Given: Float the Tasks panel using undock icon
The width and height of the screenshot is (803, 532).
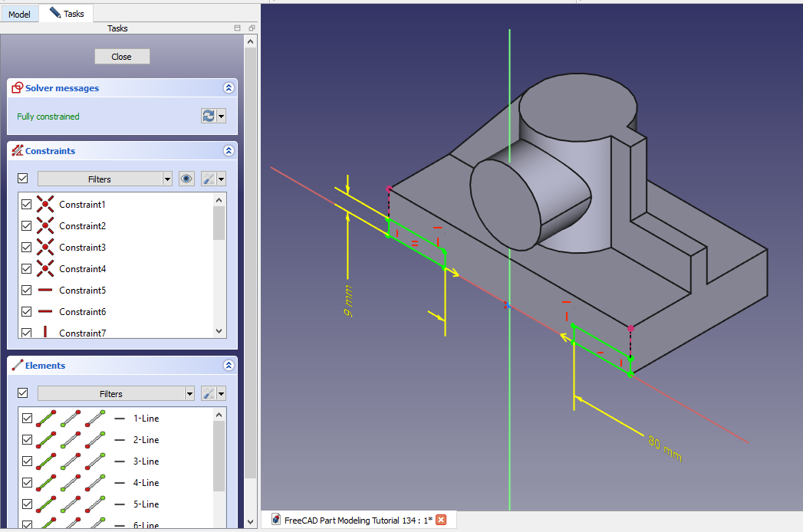Looking at the screenshot, I should [x=252, y=28].
